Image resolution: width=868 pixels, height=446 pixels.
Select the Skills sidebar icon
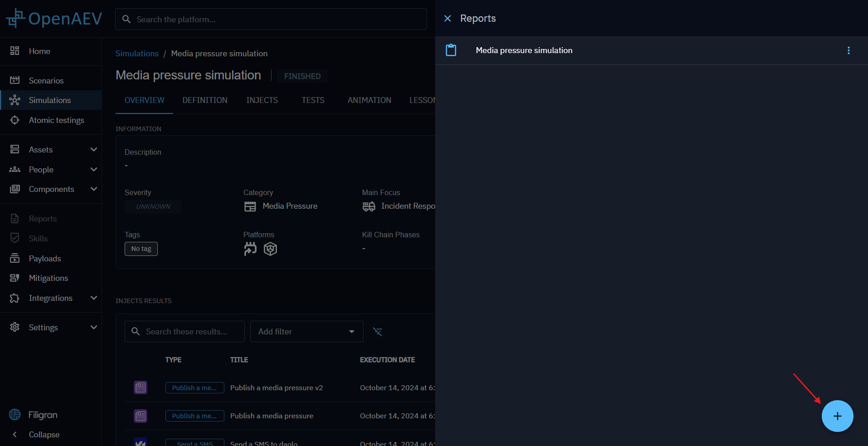click(15, 238)
